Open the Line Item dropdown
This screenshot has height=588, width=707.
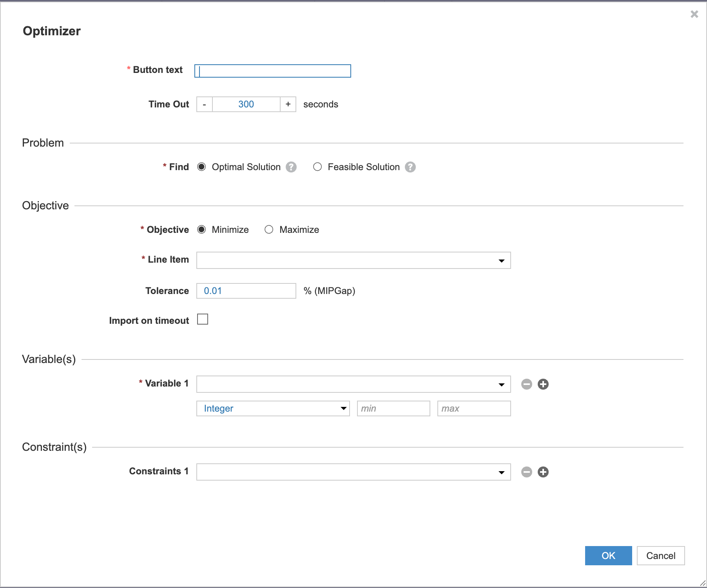(502, 260)
